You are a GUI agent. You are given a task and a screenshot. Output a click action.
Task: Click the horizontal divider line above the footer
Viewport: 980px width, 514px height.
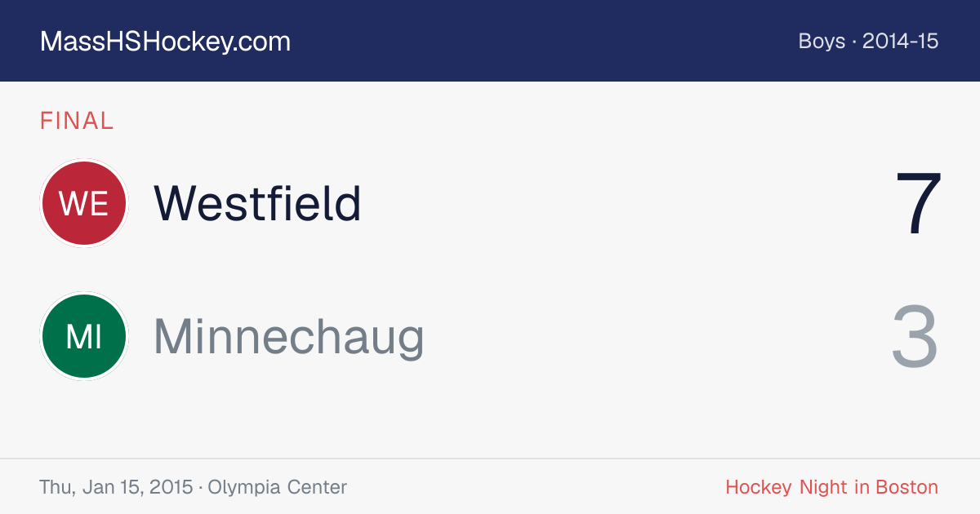(490, 459)
